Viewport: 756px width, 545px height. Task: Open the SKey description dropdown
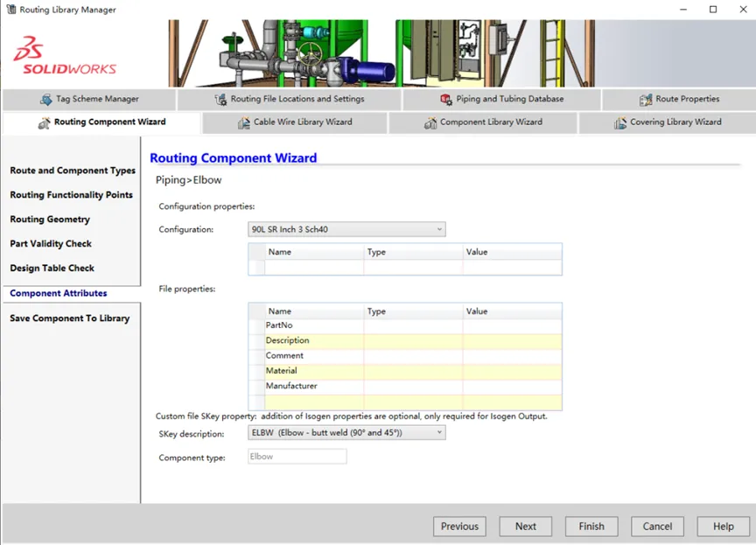tap(346, 433)
